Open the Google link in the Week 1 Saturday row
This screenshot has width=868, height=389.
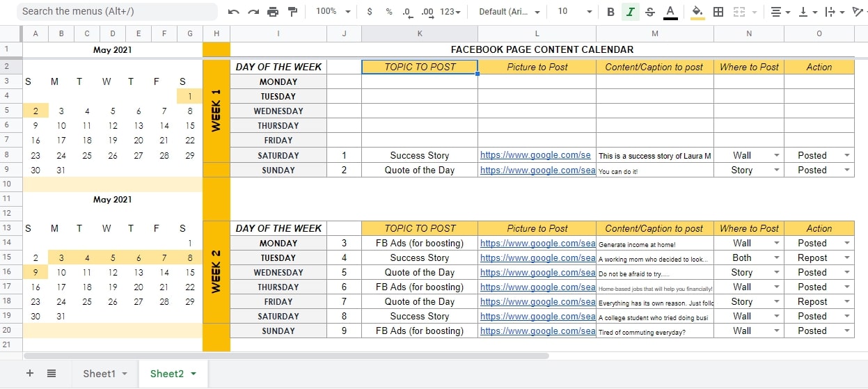(x=535, y=156)
